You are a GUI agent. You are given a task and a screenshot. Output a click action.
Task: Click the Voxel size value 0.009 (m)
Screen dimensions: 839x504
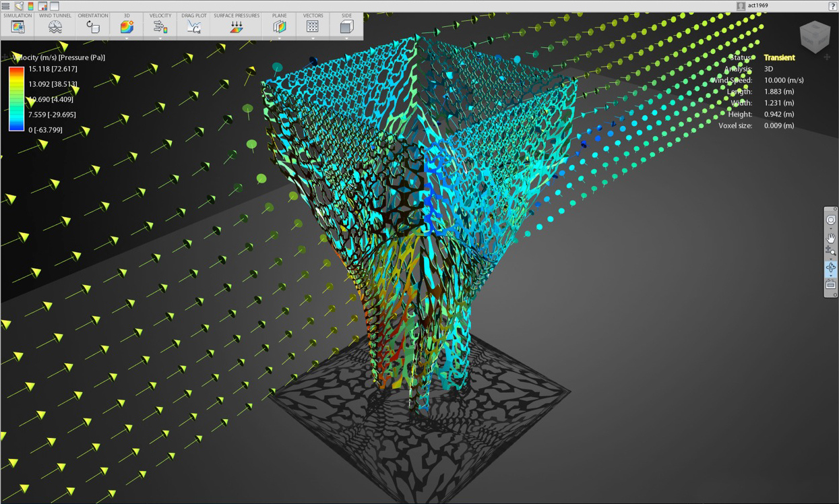[x=779, y=126]
